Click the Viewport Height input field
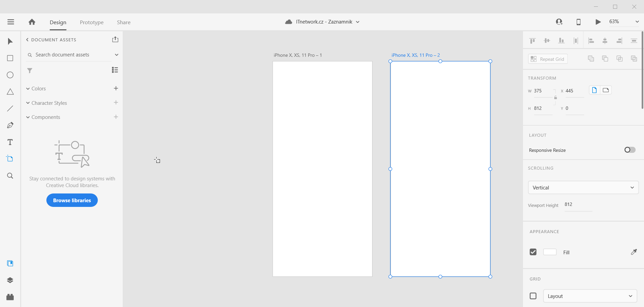The height and width of the screenshot is (307, 644). [x=578, y=205]
